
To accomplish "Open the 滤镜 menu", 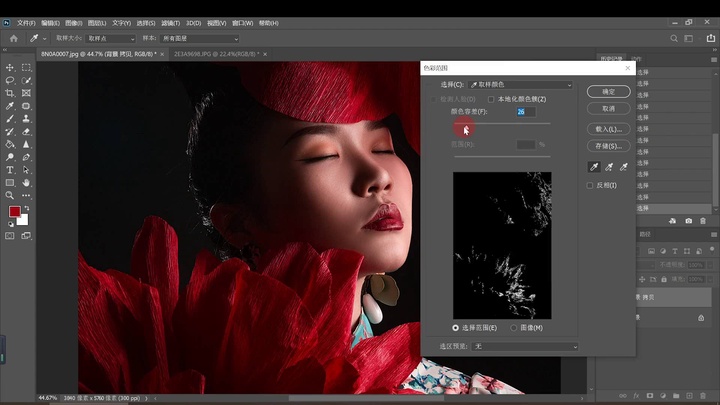I will pyautogui.click(x=171, y=22).
